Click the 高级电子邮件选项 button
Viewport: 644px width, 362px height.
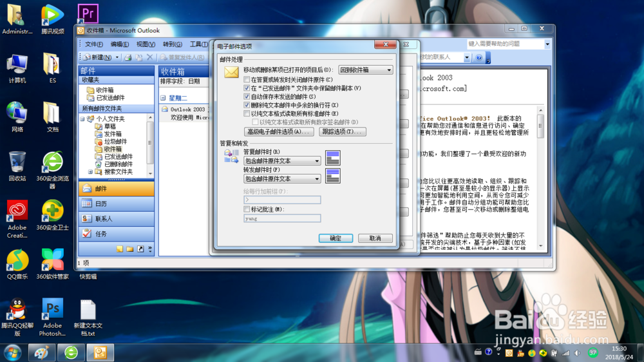pyautogui.click(x=279, y=132)
